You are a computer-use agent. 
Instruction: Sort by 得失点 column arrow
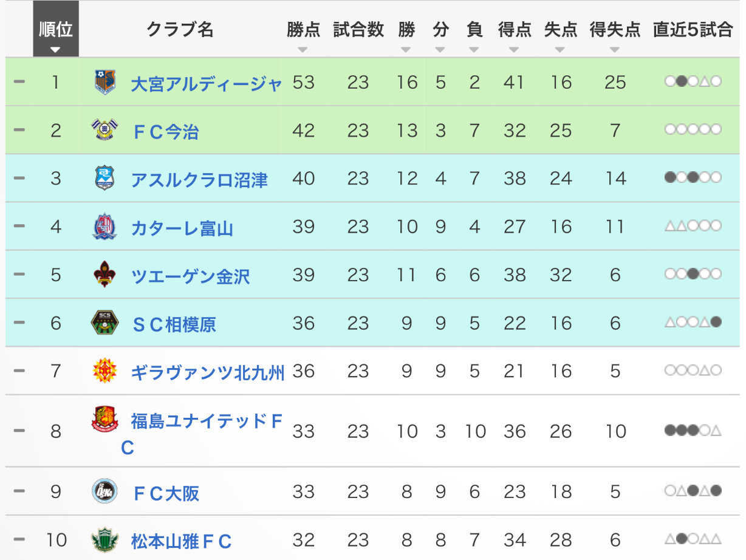pyautogui.click(x=615, y=50)
